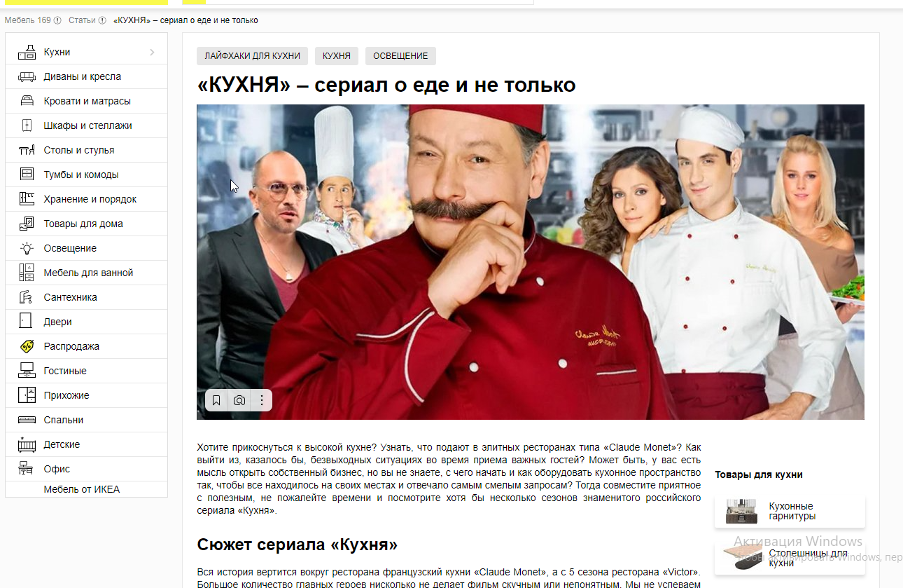This screenshot has height=588, width=904.
Task: Open Спальни sidebar link
Action: (x=86, y=420)
